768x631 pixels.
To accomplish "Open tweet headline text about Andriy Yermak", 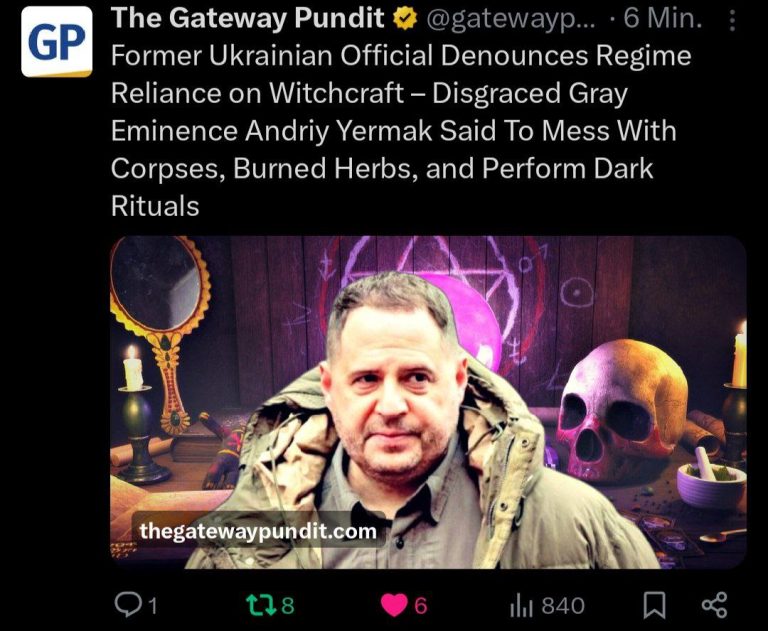I will click(x=401, y=130).
